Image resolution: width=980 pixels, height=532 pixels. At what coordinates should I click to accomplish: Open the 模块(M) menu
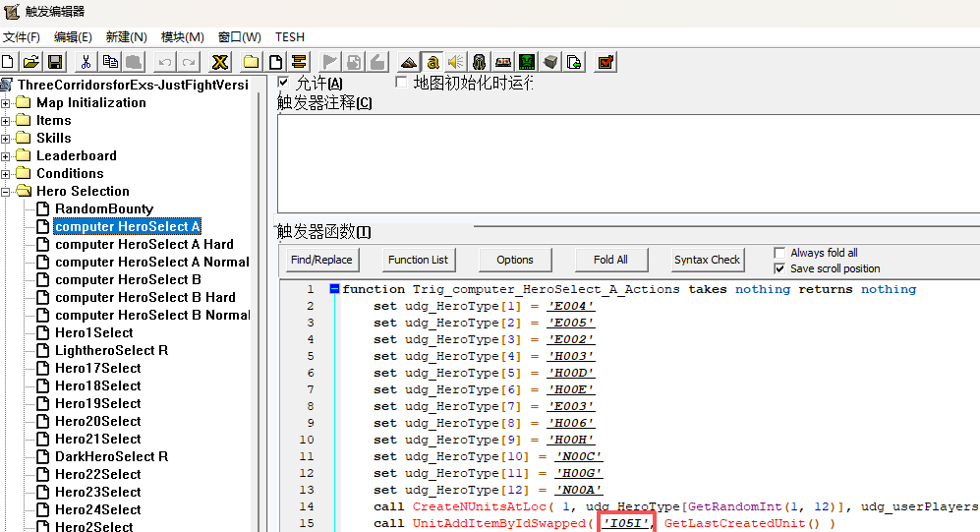tap(183, 37)
